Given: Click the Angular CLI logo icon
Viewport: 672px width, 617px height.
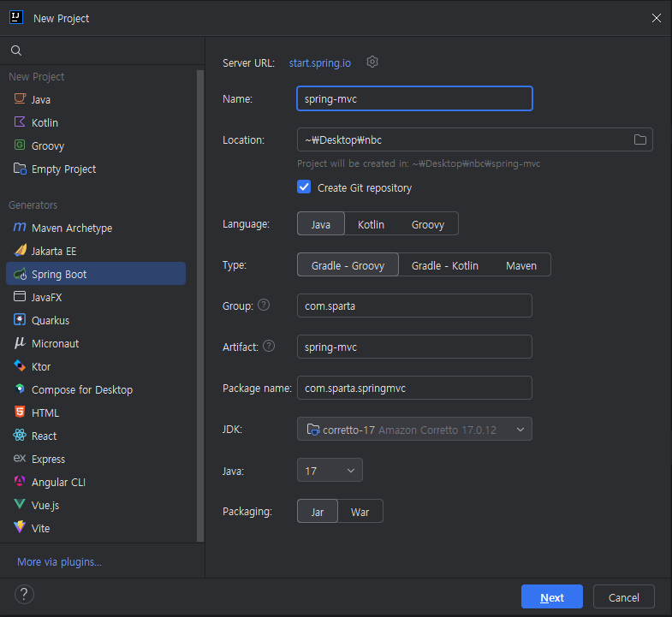Looking at the screenshot, I should [x=20, y=481].
